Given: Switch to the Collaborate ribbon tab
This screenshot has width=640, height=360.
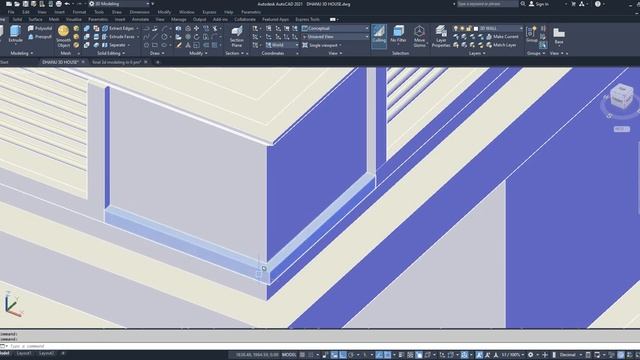Looking at the screenshot, I should [x=245, y=19].
